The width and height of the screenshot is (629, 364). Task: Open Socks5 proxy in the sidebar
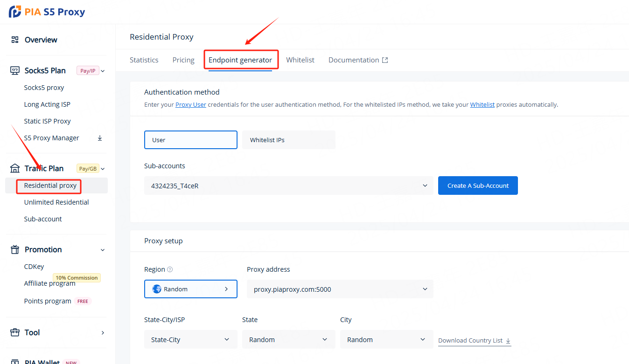coord(44,88)
